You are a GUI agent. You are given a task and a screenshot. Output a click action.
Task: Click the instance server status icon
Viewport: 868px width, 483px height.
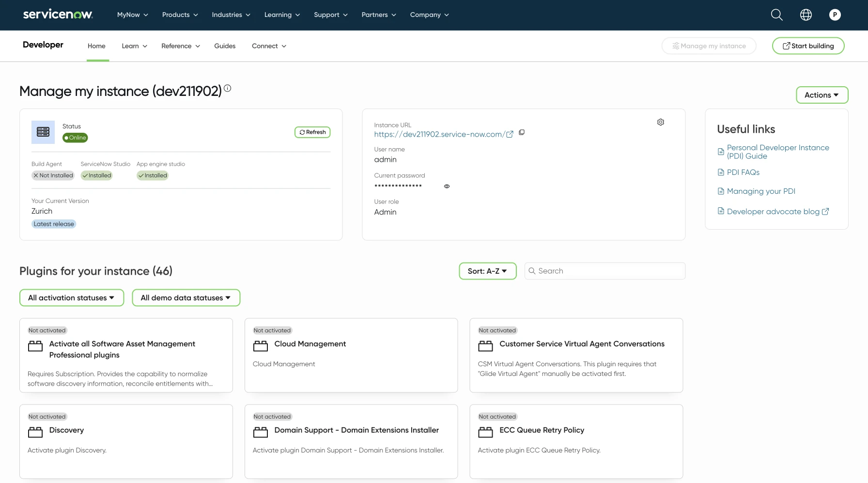43,132
